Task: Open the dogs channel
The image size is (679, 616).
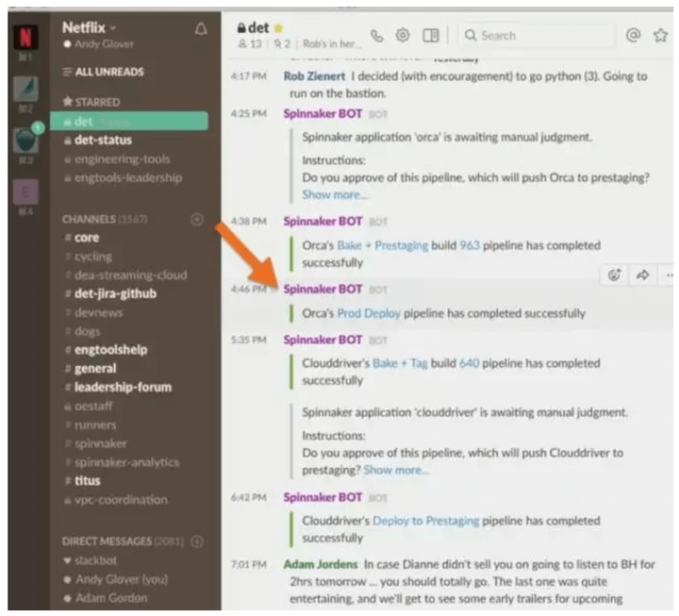Action: pyautogui.click(x=83, y=332)
